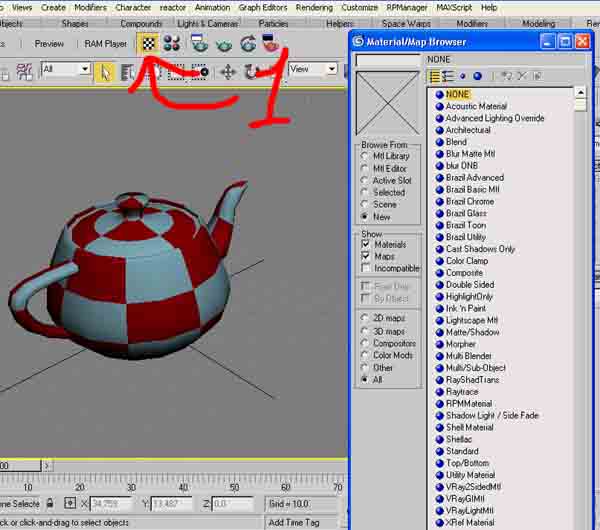Click the Render Last teapot with arrow icon
The width and height of the screenshot is (600, 530).
(248, 43)
